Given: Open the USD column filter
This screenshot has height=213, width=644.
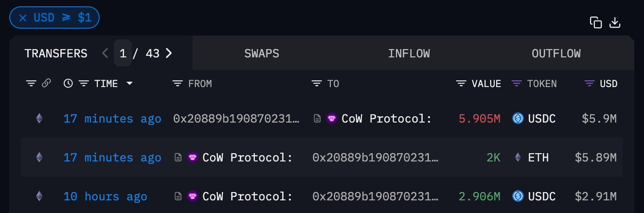Looking at the screenshot, I should 589,84.
